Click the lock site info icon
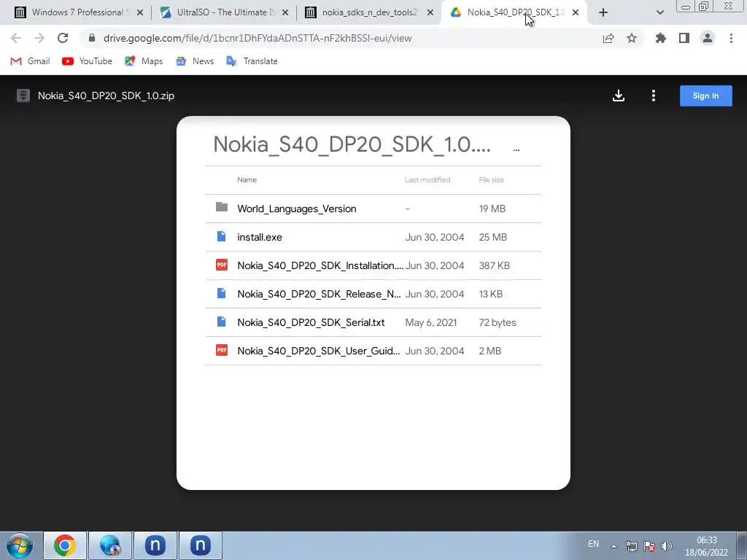Screen dimensions: 747x560 pos(92,38)
